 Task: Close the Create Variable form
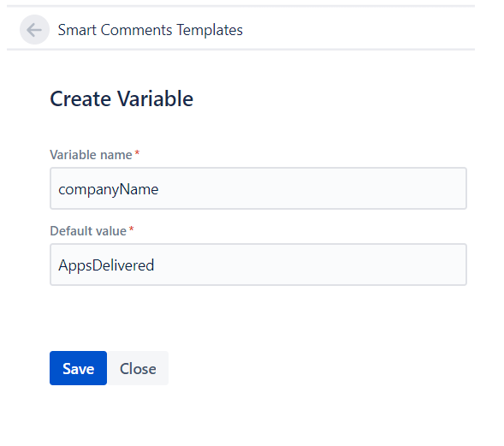pos(138,368)
